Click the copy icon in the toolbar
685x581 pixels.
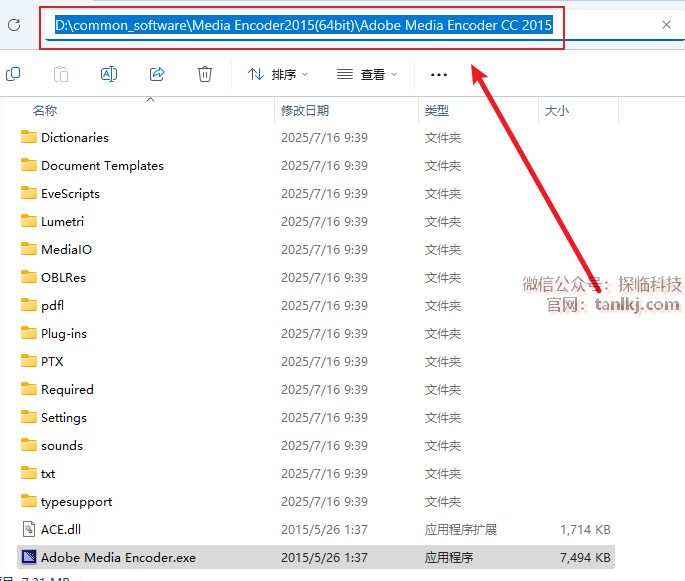pos(13,74)
